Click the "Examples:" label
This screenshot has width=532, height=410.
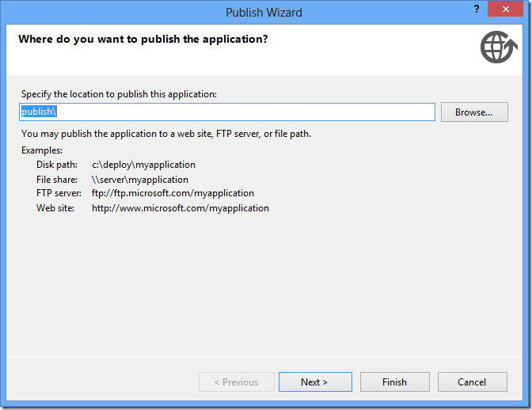coord(42,150)
